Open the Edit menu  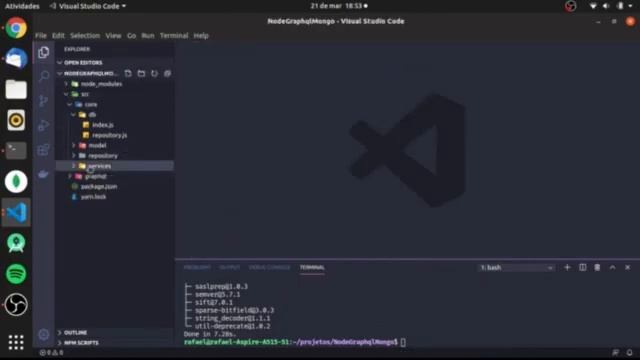click(x=58, y=36)
